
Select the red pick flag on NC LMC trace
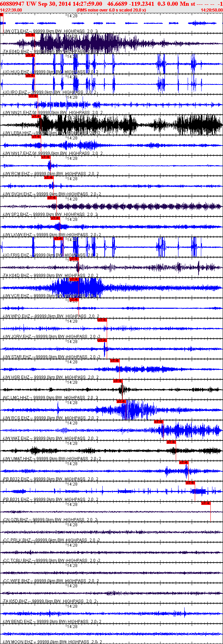[x=118, y=381]
